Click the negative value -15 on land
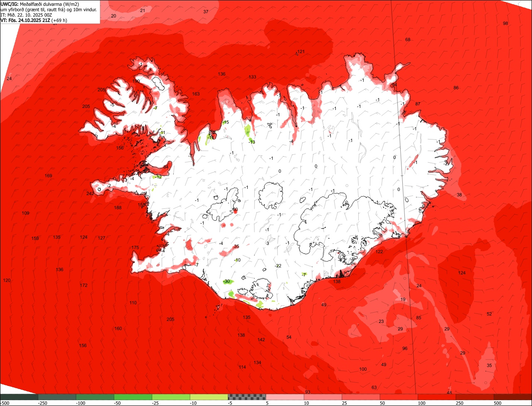This screenshot has height=406, width=532. (226, 122)
